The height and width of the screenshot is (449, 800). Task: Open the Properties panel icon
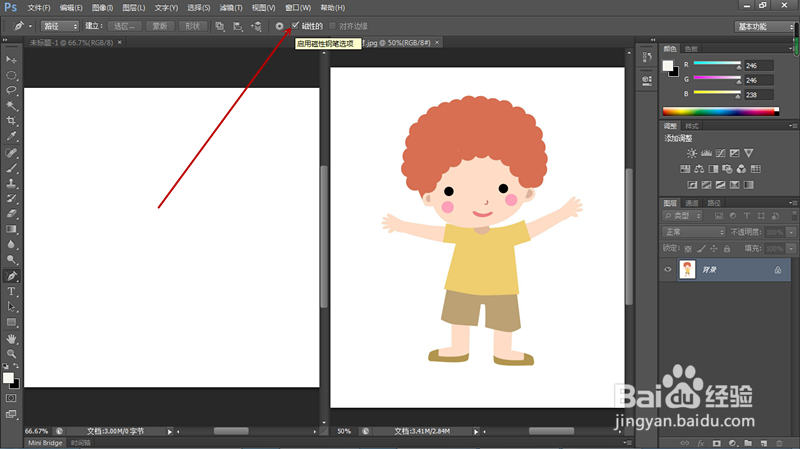coord(647,80)
